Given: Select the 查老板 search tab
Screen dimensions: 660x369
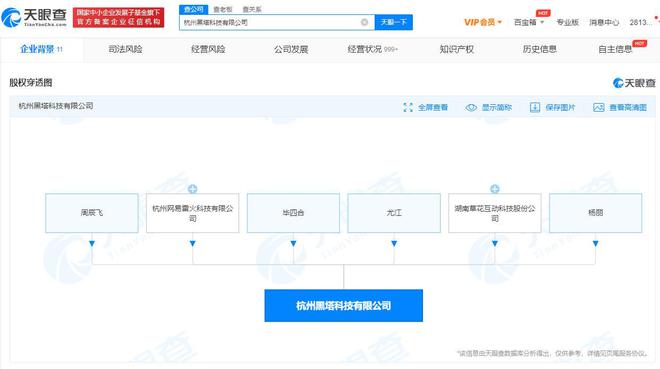Looking at the screenshot, I should pyautogui.click(x=223, y=9).
